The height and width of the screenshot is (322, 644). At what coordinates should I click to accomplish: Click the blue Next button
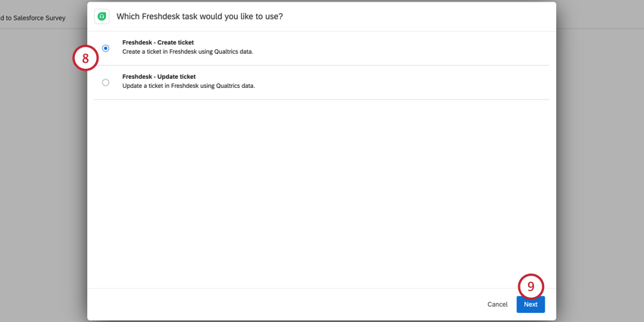(x=530, y=305)
